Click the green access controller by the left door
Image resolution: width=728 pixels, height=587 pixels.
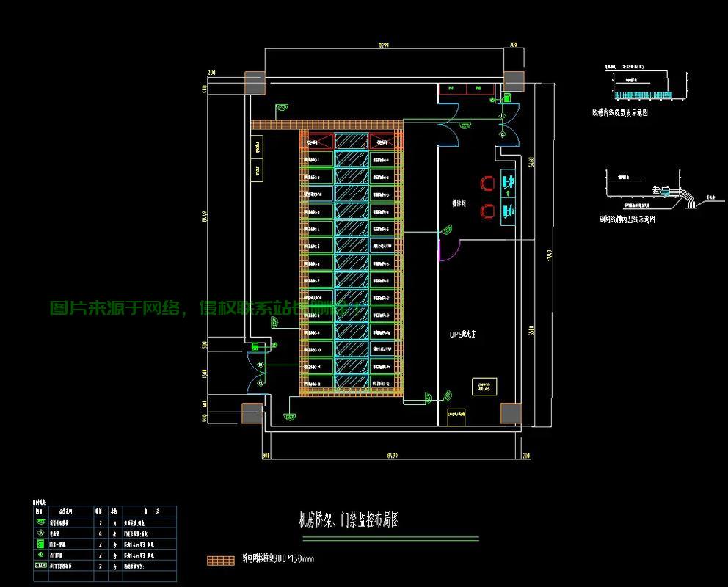(x=255, y=346)
